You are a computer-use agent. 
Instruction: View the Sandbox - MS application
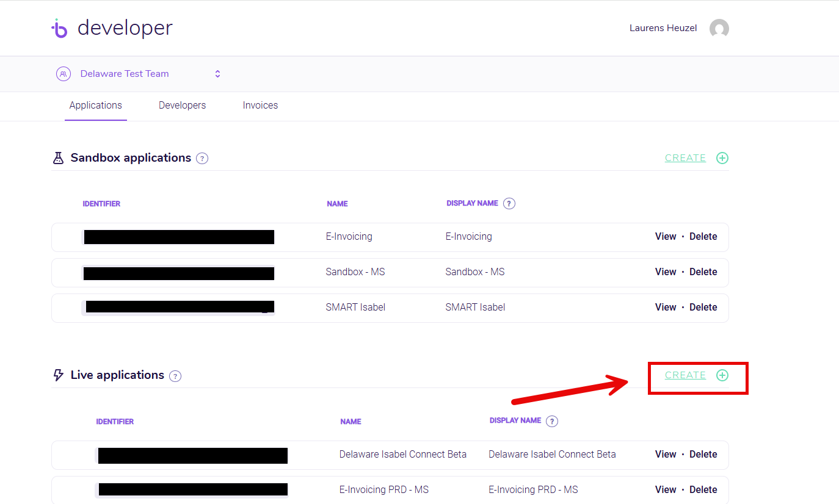click(666, 272)
